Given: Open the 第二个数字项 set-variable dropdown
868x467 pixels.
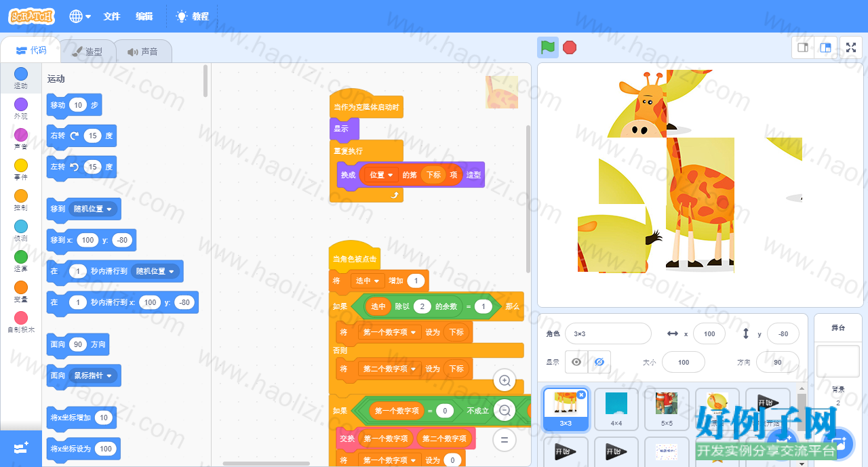Looking at the screenshot, I should [x=389, y=369].
